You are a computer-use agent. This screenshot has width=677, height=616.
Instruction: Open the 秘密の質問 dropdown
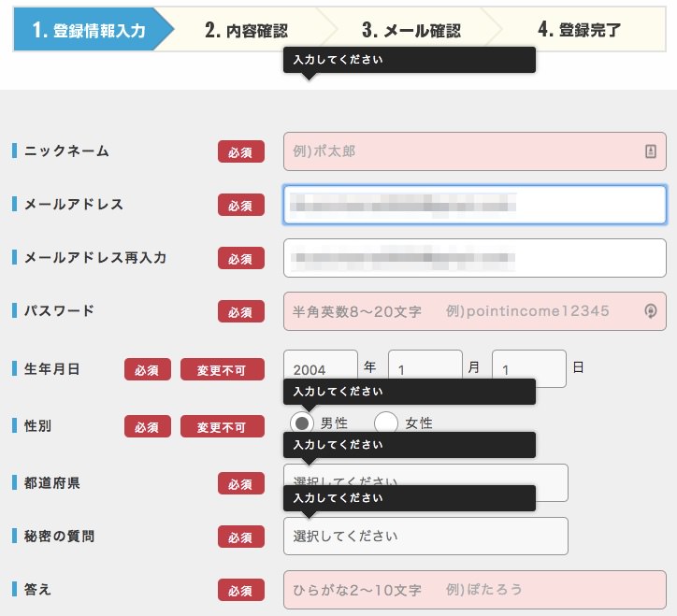[x=425, y=536]
